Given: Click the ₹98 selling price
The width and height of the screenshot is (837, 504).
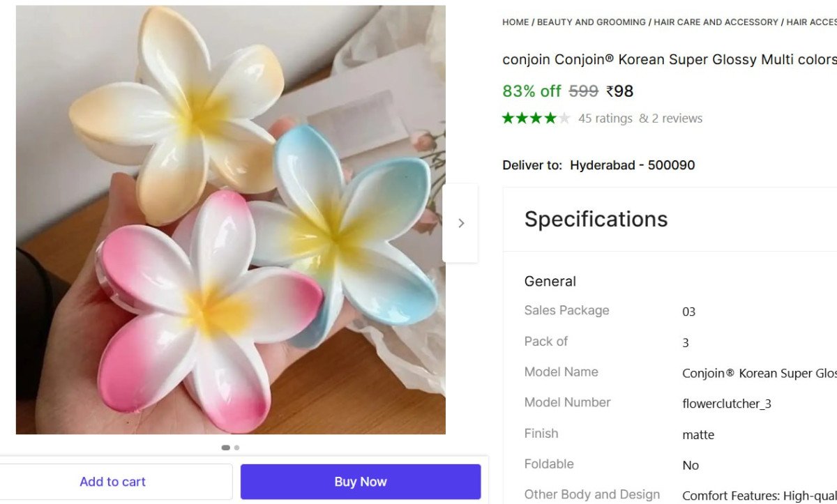Looking at the screenshot, I should tap(619, 91).
